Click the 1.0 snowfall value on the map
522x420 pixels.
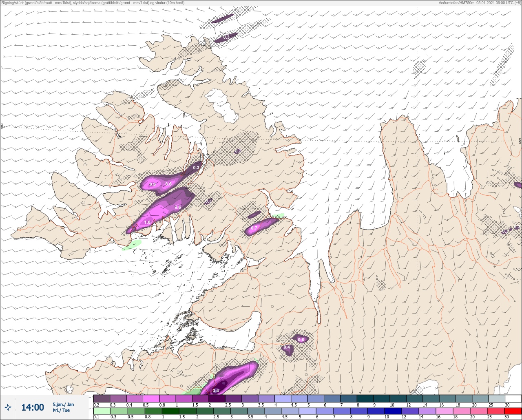(x=148, y=222)
